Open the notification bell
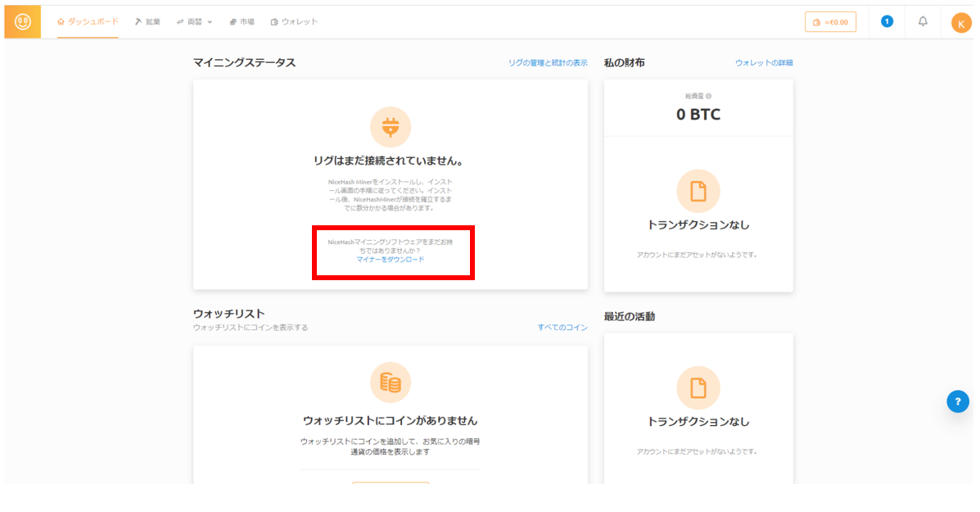The height and width of the screenshot is (512, 980). click(923, 22)
